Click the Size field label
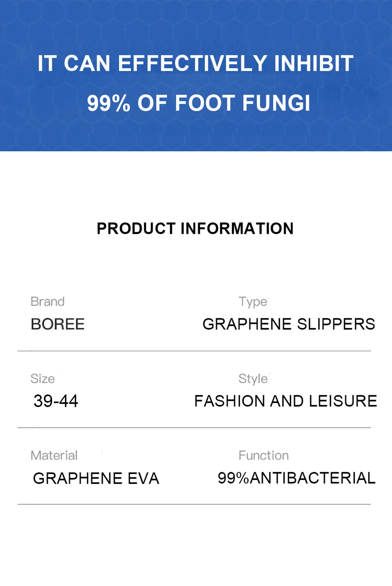The height and width of the screenshot is (586, 392). click(x=43, y=378)
